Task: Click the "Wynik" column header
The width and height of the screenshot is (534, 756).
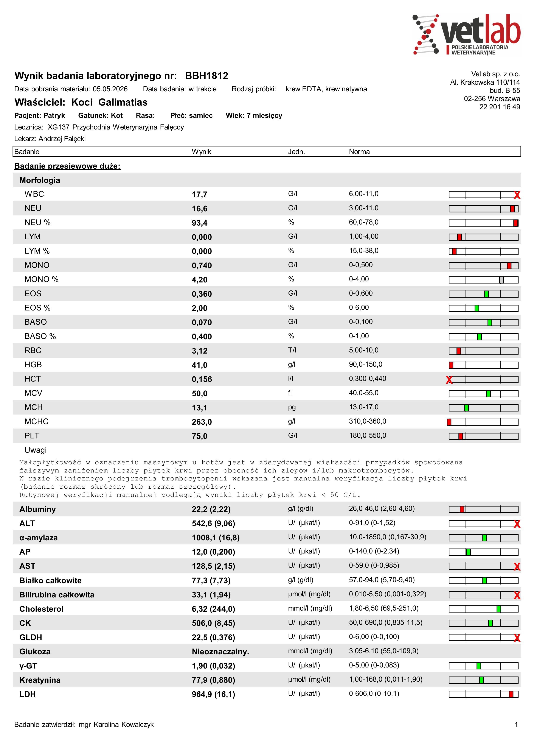Action: tap(202, 151)
